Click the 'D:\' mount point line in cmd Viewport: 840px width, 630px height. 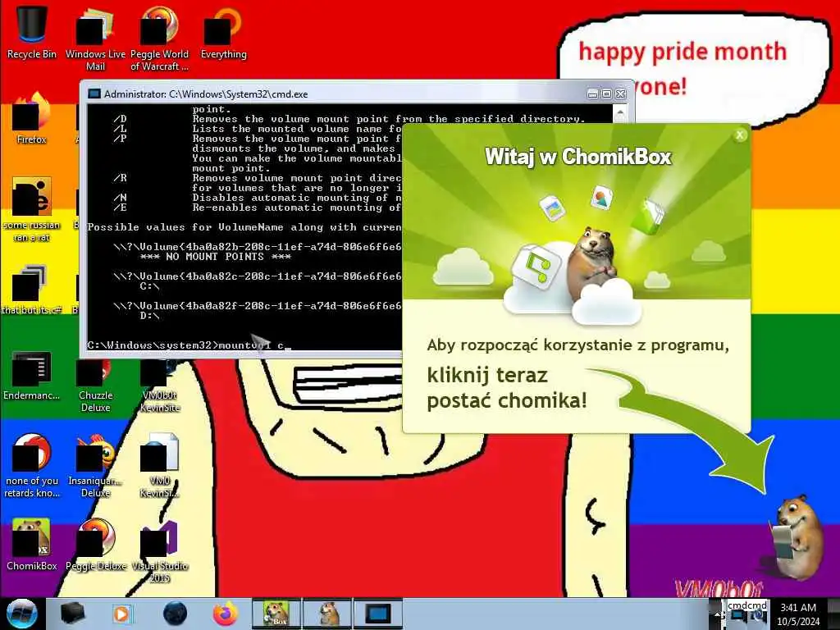tap(149, 316)
